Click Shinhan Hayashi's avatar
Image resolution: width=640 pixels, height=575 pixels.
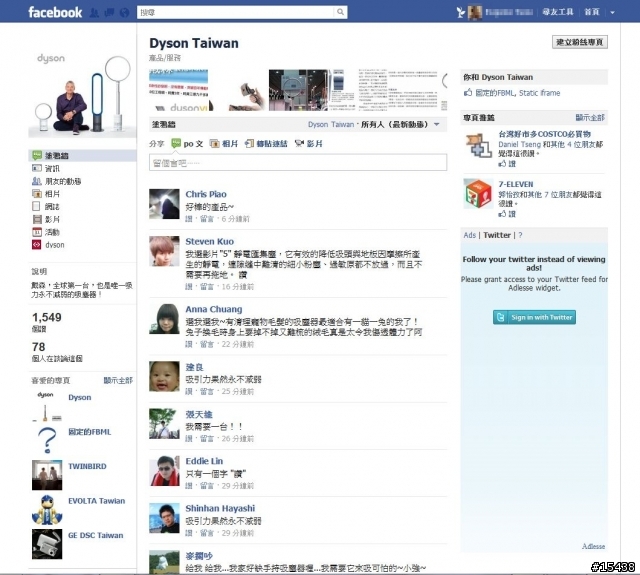164,518
